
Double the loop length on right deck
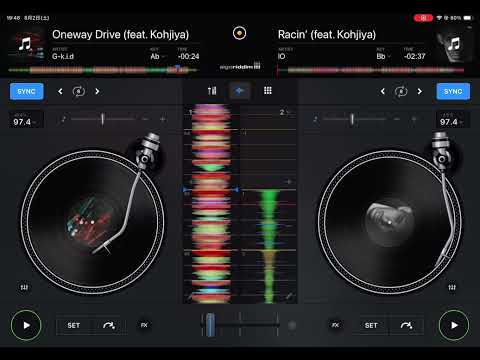pos(420,91)
